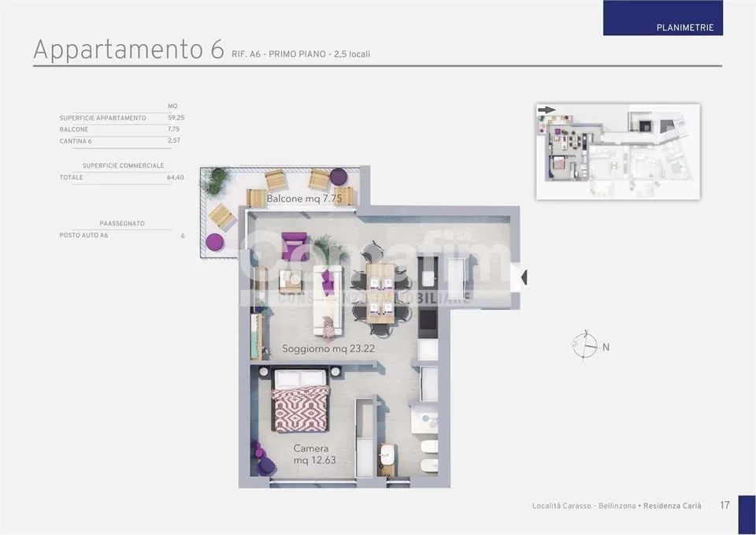This screenshot has width=756, height=535.
Task: Click the purple armchair in the living room
Action: [x=294, y=246]
